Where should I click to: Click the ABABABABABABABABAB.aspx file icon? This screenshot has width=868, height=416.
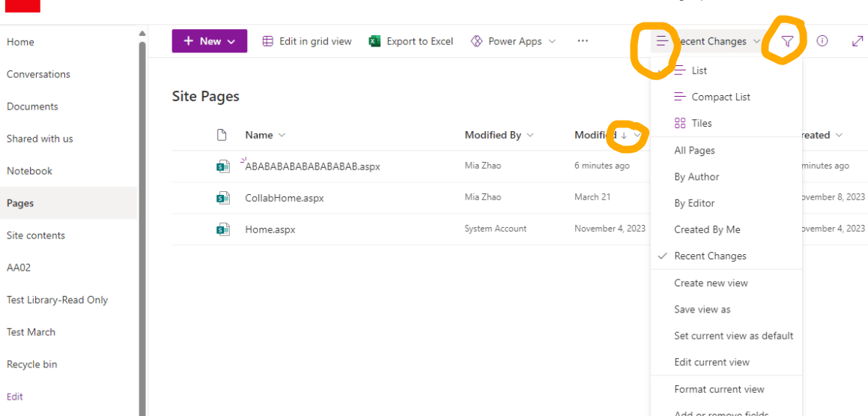(223, 166)
